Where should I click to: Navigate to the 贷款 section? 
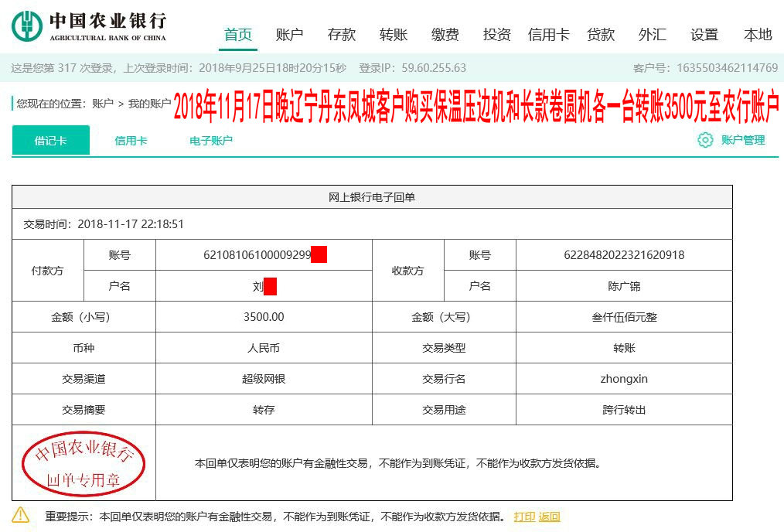(x=601, y=34)
